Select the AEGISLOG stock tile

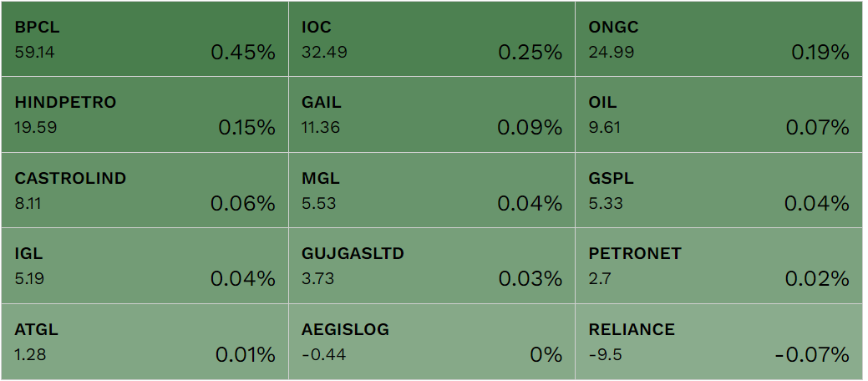tap(431, 342)
